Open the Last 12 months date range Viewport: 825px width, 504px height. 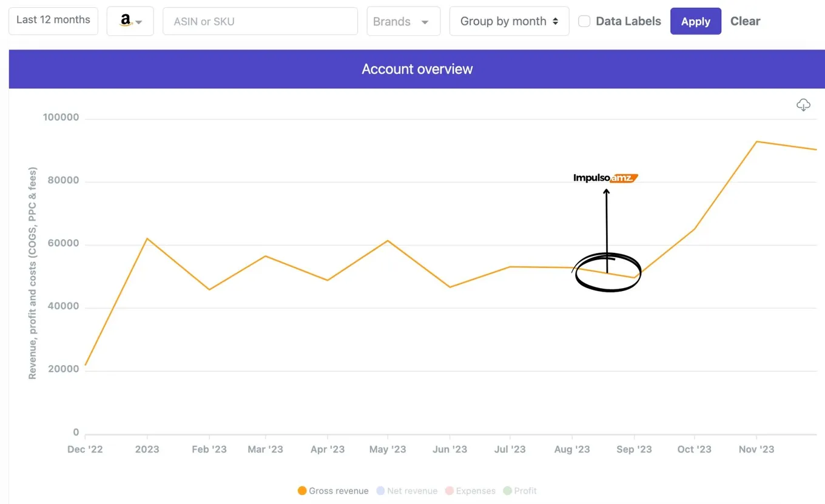point(53,21)
